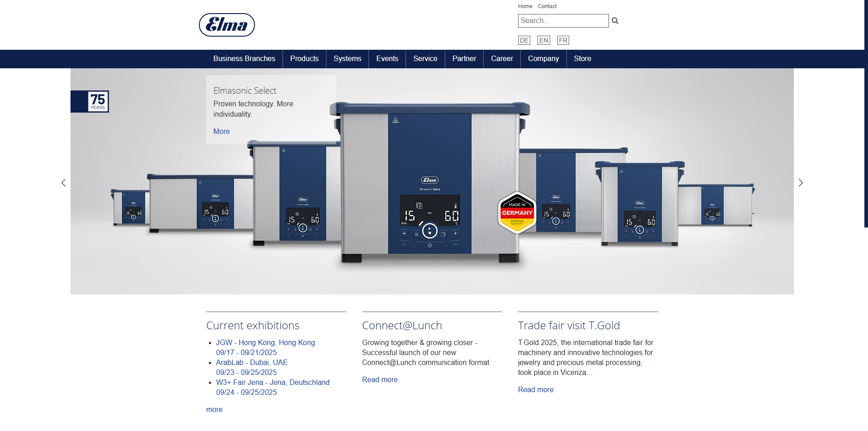Open Service menu
The width and height of the screenshot is (868, 431).
[x=425, y=59]
